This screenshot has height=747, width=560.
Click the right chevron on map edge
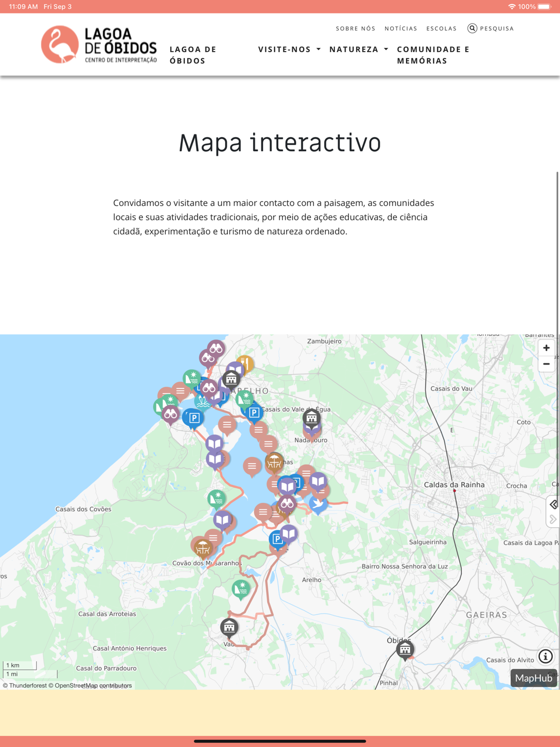tap(553, 520)
